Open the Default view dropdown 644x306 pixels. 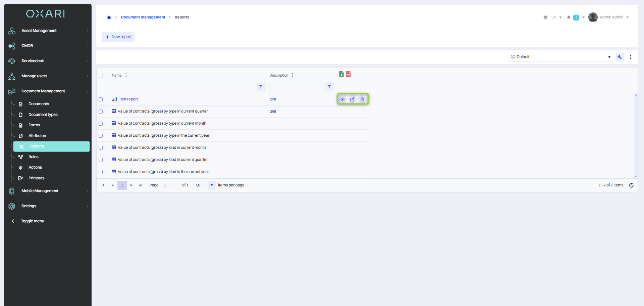(560, 57)
